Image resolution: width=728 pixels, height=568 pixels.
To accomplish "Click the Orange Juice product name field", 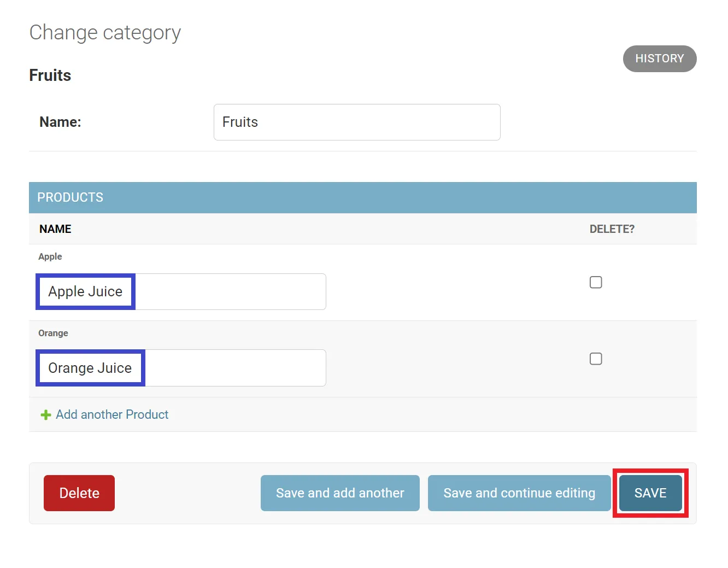I will [x=181, y=368].
